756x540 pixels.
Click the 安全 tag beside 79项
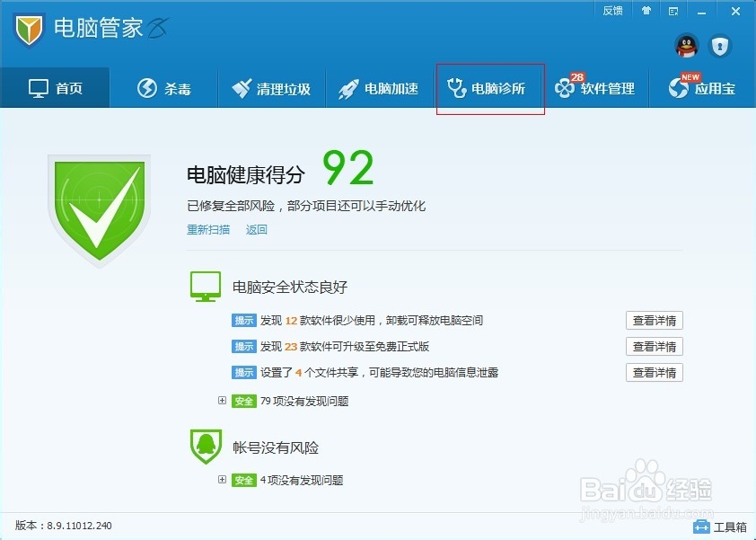tap(244, 401)
